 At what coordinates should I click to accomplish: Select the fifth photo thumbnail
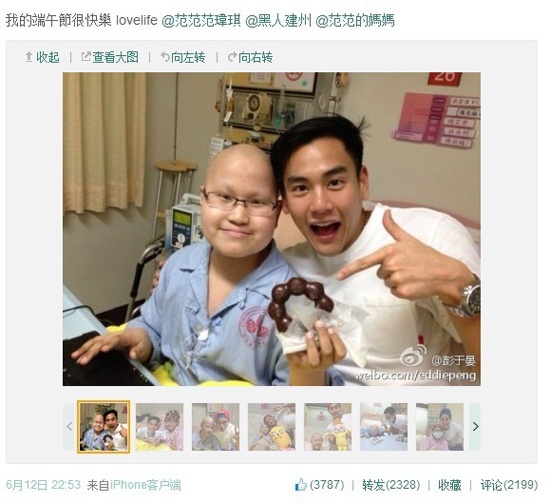pos(328,427)
